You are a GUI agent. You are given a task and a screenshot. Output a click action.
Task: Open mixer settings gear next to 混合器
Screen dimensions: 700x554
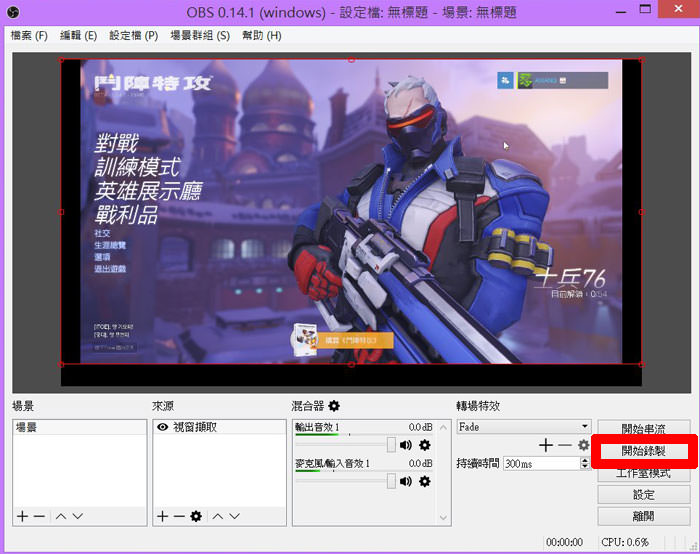pos(334,405)
